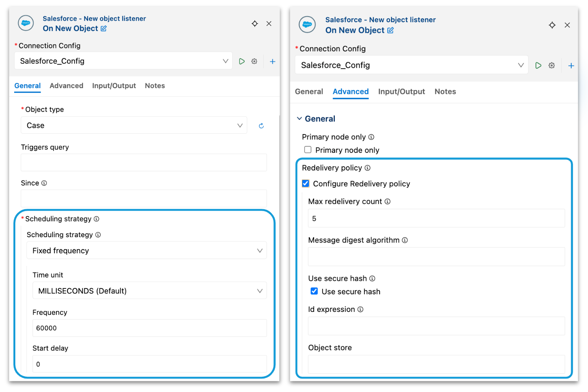Show info for Since field
The image size is (588, 392).
coord(44,183)
